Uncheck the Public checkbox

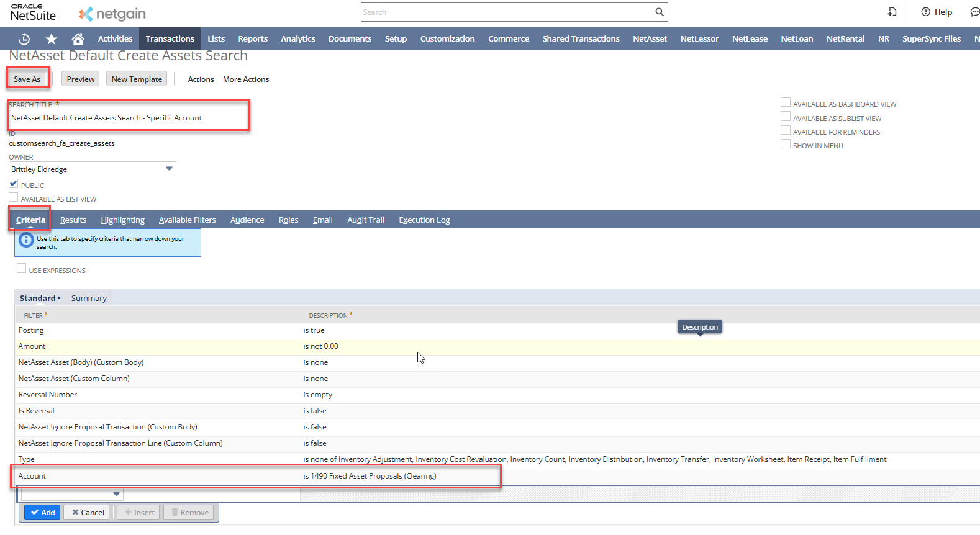pos(14,184)
